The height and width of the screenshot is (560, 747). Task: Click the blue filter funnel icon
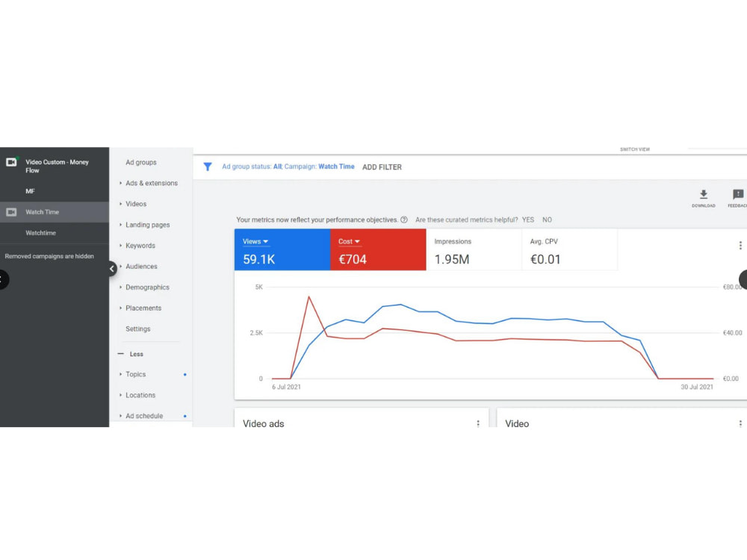click(x=207, y=167)
